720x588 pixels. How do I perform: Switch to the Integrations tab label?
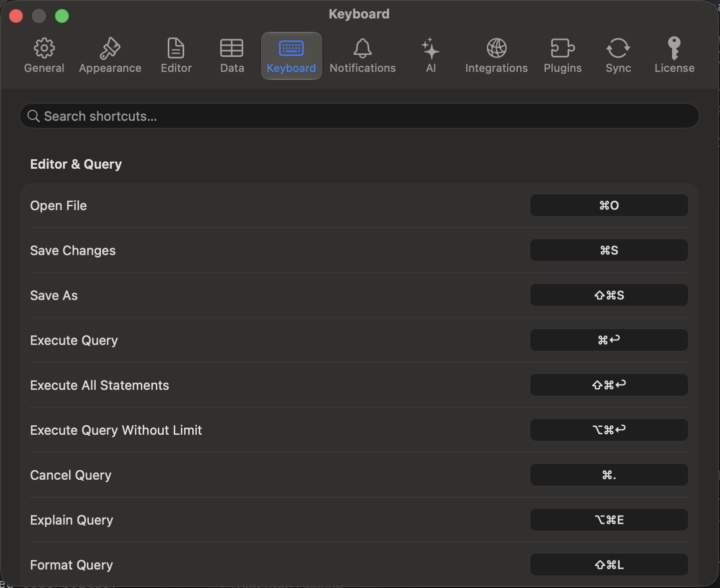tap(496, 68)
